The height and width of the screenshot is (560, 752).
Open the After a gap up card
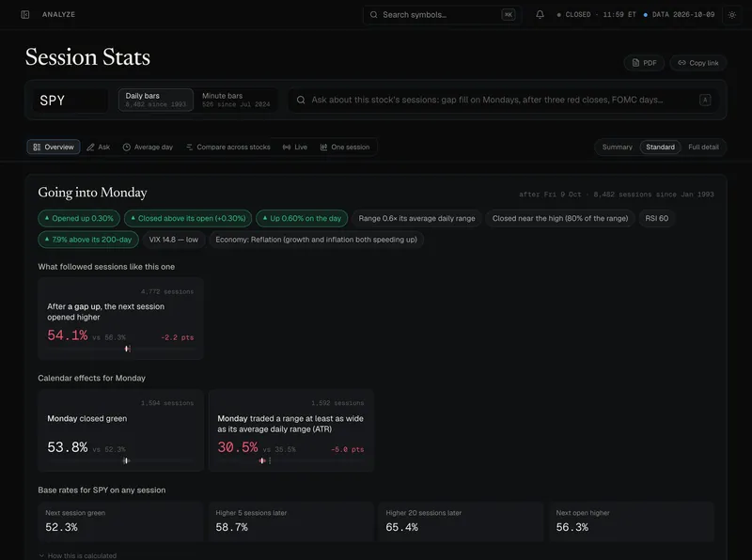coord(121,319)
